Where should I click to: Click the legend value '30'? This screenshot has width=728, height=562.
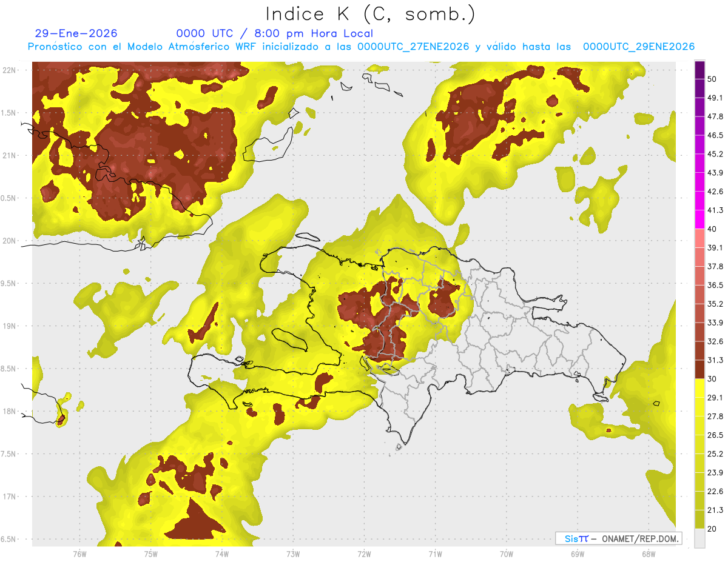coord(713,379)
